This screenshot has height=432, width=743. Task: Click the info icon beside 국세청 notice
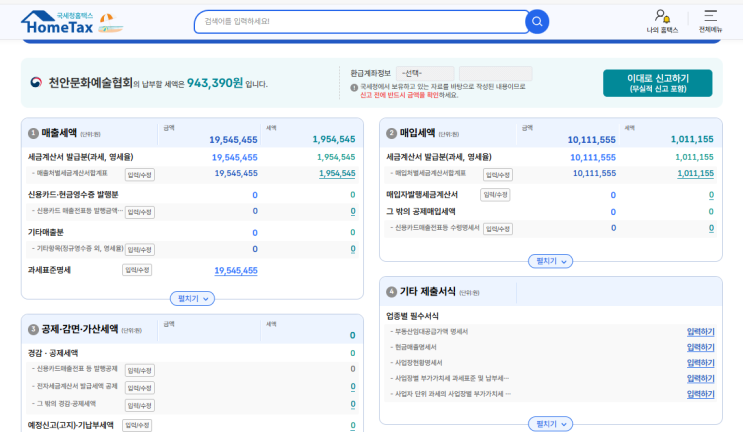click(354, 87)
